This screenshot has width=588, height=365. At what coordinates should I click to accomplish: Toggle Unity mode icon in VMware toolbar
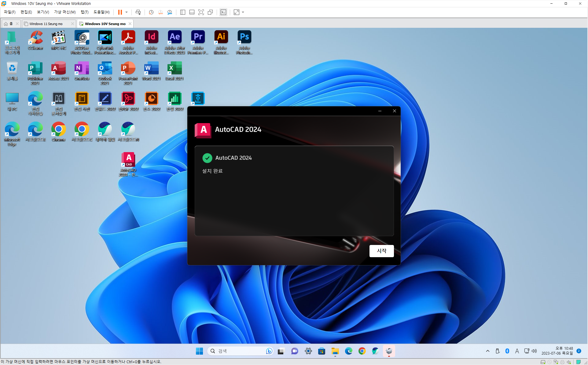pyautogui.click(x=210, y=12)
